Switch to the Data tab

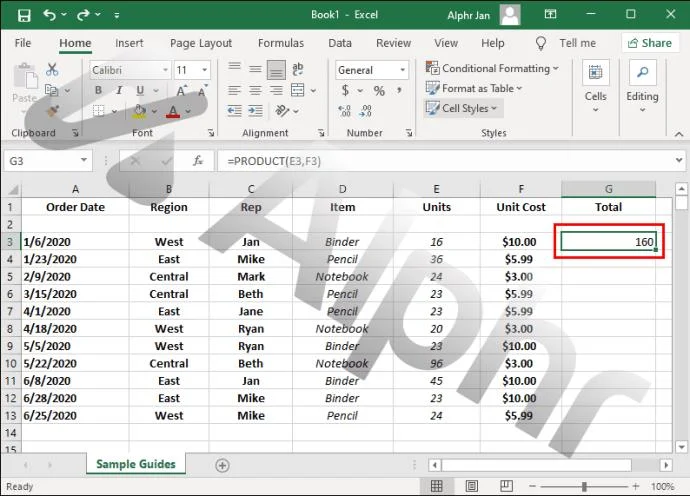pyautogui.click(x=340, y=43)
